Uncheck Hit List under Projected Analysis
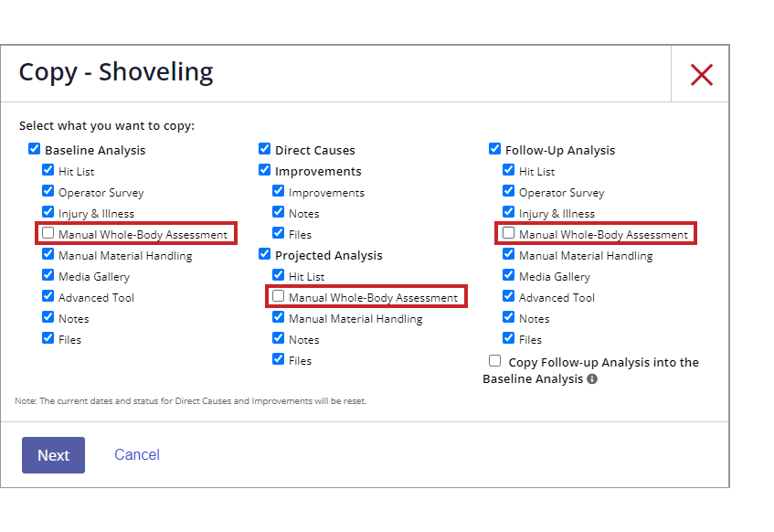The image size is (774, 532). tap(279, 274)
